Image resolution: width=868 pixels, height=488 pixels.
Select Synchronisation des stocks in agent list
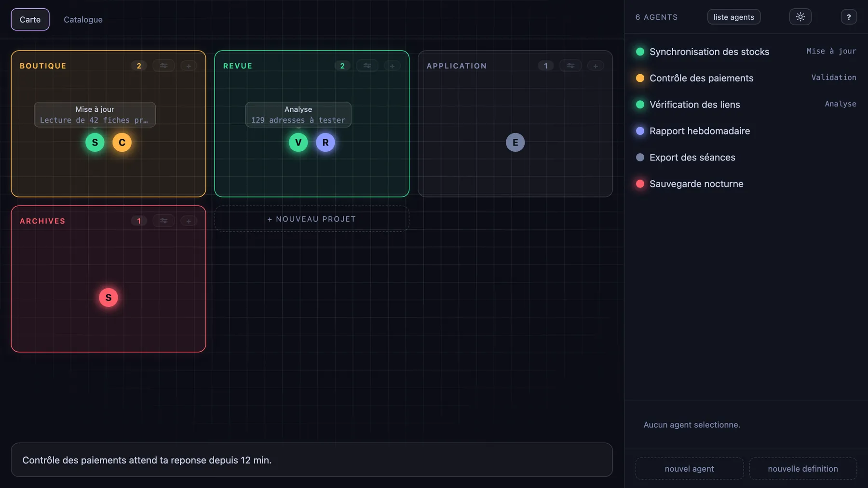coord(746,52)
